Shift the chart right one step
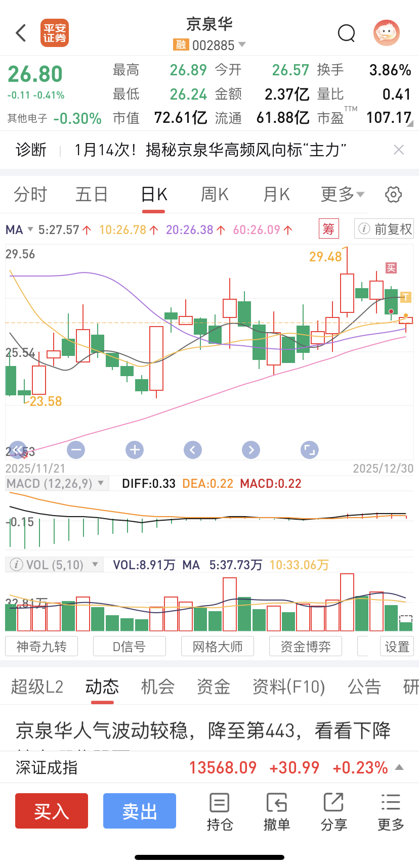This screenshot has height=868, width=419. click(251, 449)
